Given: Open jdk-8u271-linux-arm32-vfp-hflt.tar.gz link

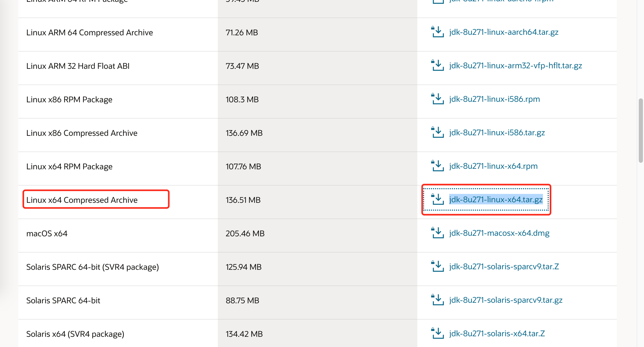Looking at the screenshot, I should (515, 66).
